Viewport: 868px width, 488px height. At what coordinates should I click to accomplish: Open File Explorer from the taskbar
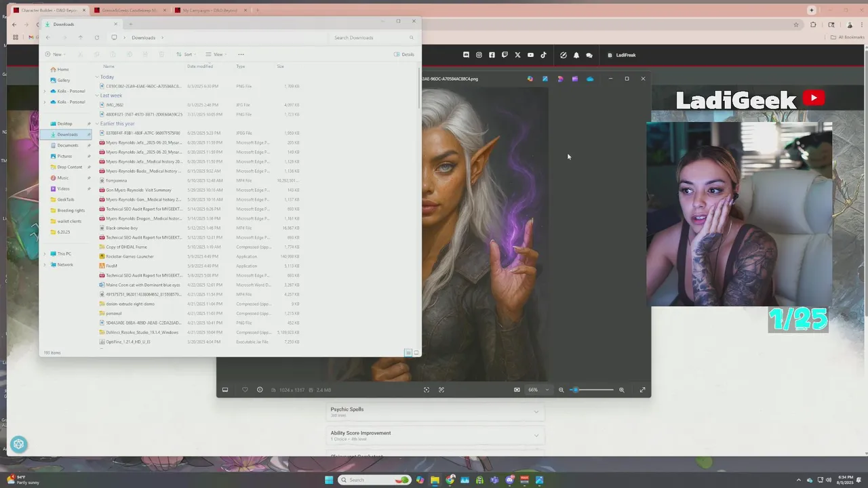click(x=435, y=480)
